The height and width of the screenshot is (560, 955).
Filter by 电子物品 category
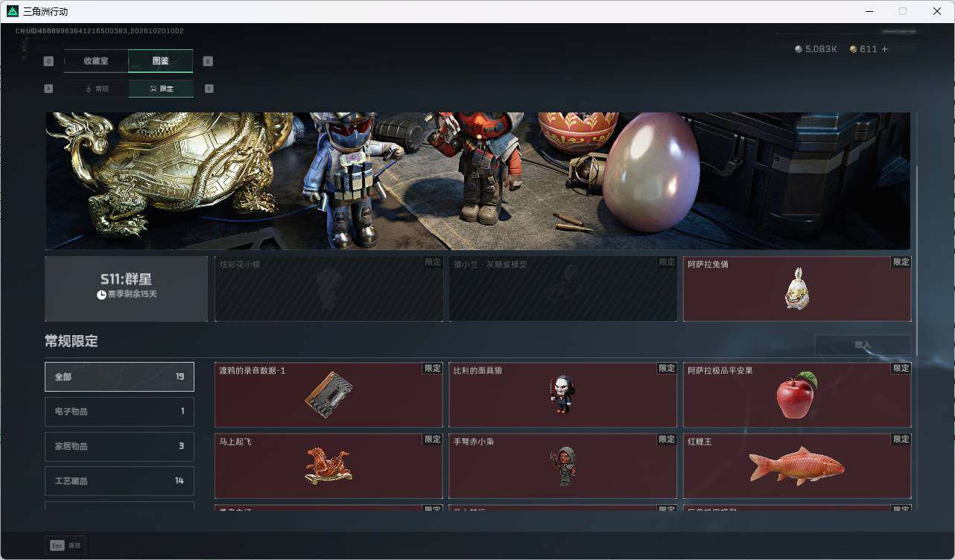[x=119, y=411]
